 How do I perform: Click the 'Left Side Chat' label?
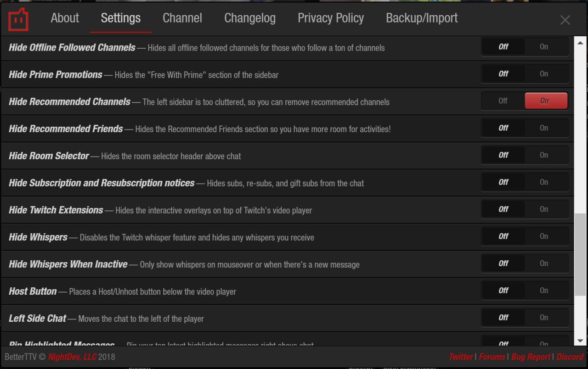[38, 318]
